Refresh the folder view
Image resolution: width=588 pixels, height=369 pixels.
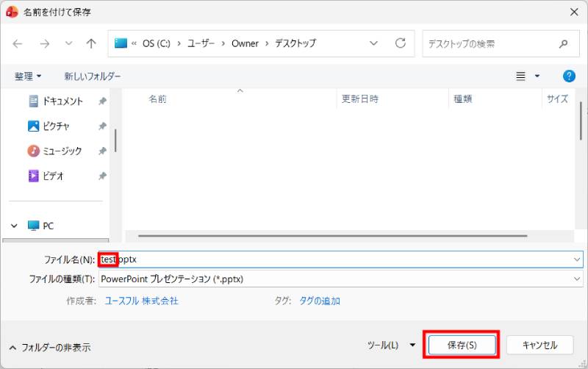coord(401,43)
